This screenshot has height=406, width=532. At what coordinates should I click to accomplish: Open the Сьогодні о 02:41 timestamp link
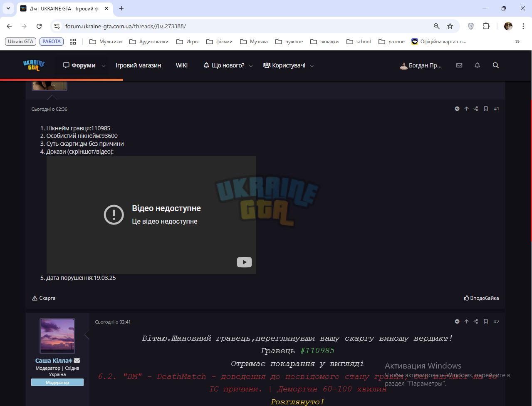(113, 322)
